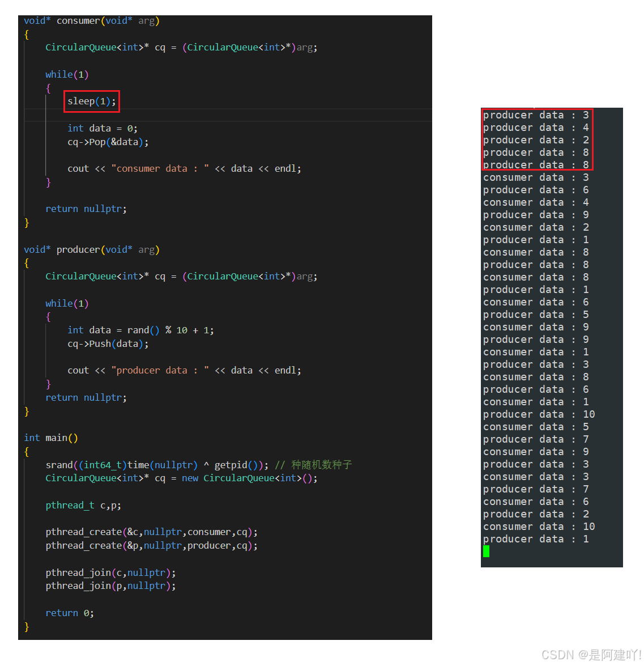Click the 'pthread_join(p,nullptr);' line
Image resolution: width=644 pixels, height=666 pixels.
[110, 586]
